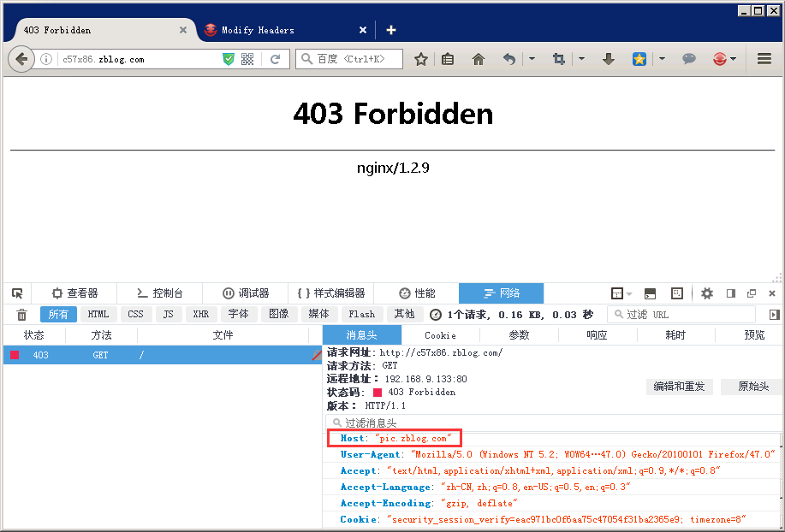The image size is (785, 532).
Task: Click the browser back arrow button
Action: click(21, 59)
